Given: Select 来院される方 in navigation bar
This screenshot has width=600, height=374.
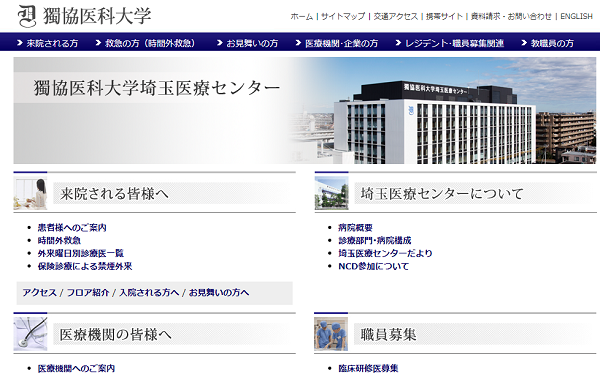Looking at the screenshot, I should tap(48, 43).
